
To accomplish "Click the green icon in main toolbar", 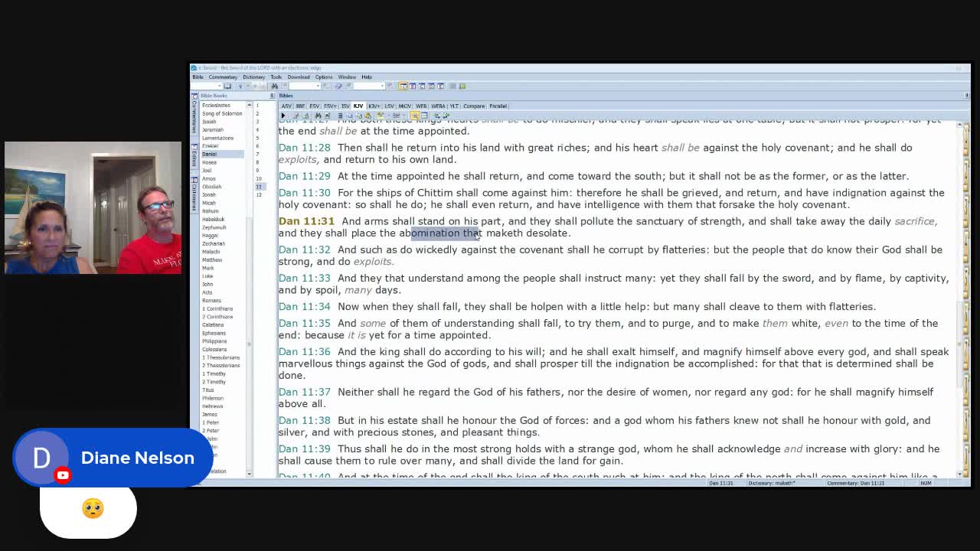I will (462, 86).
